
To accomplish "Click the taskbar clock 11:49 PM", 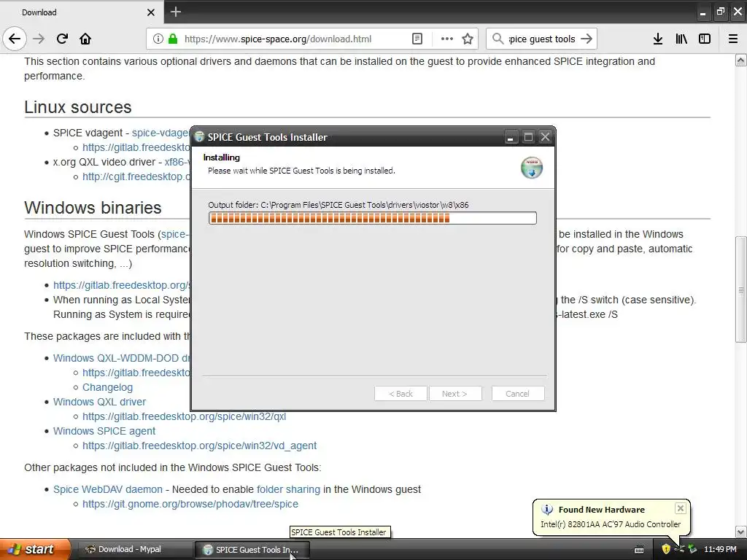I will tap(720, 550).
